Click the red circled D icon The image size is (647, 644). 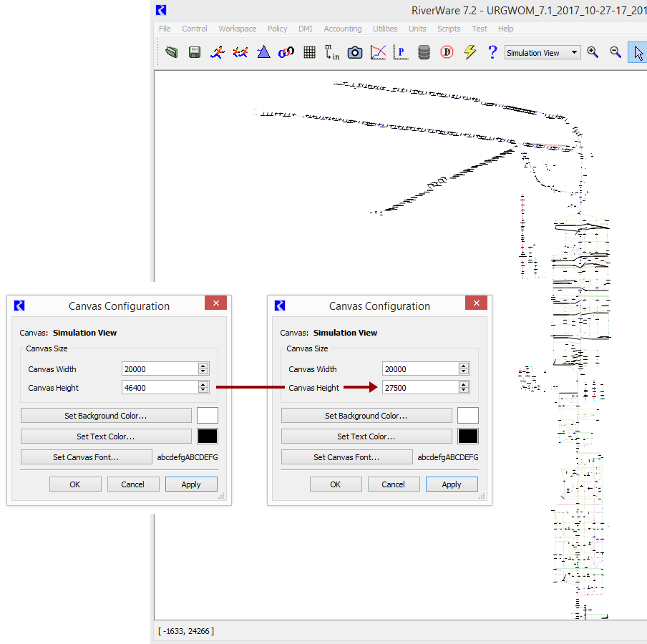click(x=447, y=52)
